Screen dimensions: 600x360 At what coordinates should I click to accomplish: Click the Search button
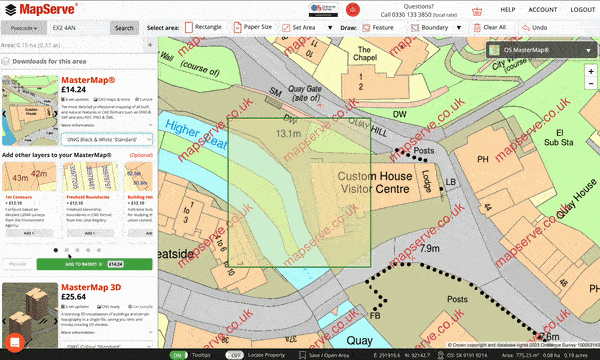(124, 28)
